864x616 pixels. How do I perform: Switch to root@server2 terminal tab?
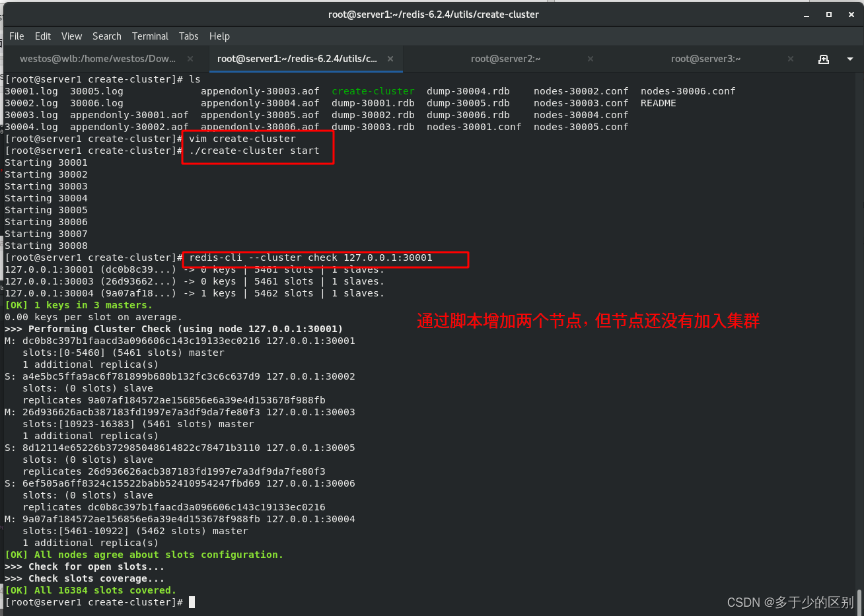point(505,59)
